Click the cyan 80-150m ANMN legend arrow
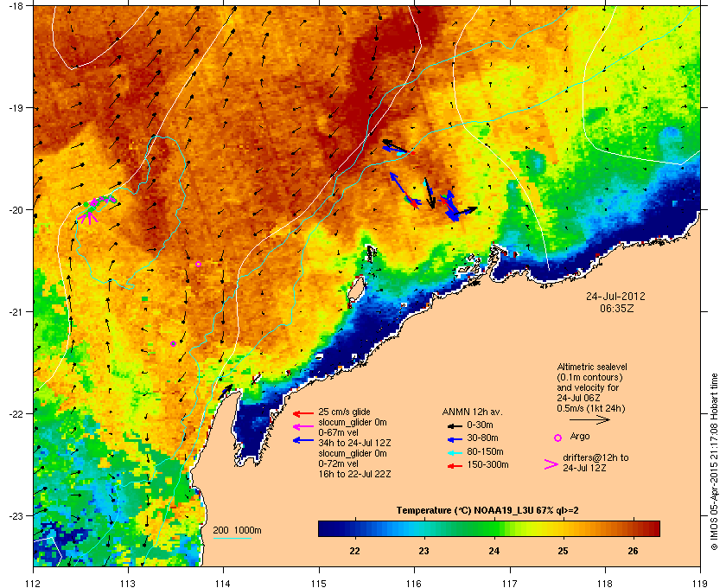Screen dimensions: 726x588 (x=455, y=452)
